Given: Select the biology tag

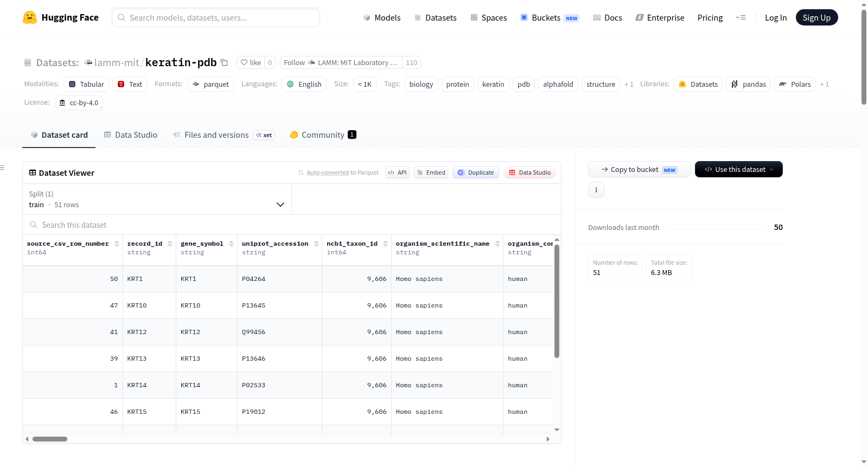Looking at the screenshot, I should pyautogui.click(x=422, y=85).
